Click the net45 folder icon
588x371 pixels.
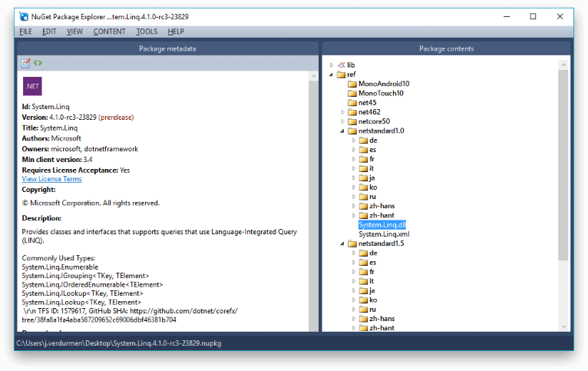pyautogui.click(x=352, y=103)
